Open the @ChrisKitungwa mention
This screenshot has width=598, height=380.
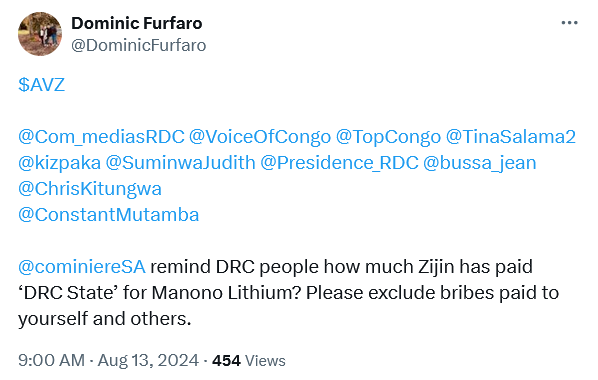coord(90,189)
